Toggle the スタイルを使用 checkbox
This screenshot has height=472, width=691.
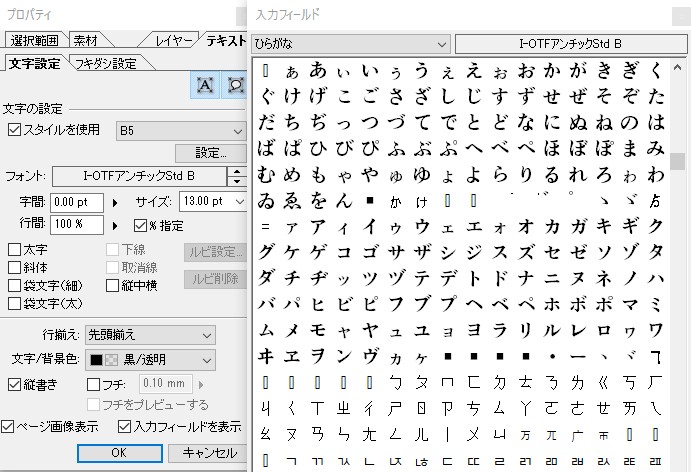point(14,130)
